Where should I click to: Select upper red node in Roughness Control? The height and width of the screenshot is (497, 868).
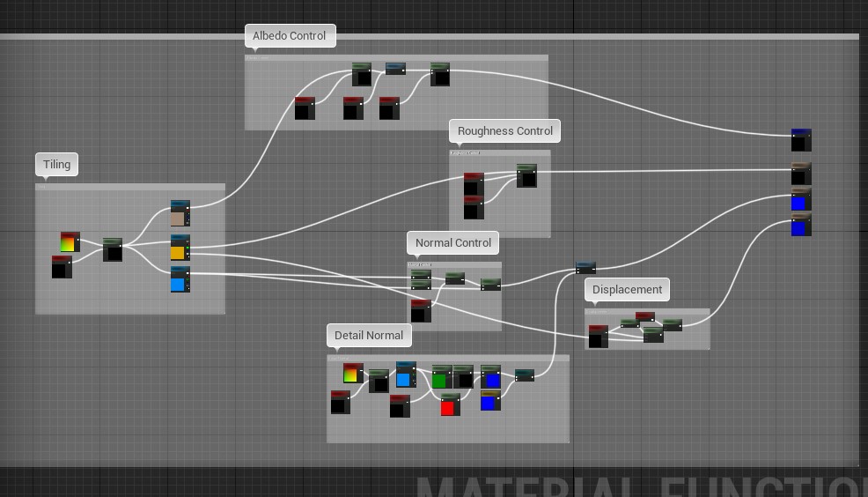[474, 184]
